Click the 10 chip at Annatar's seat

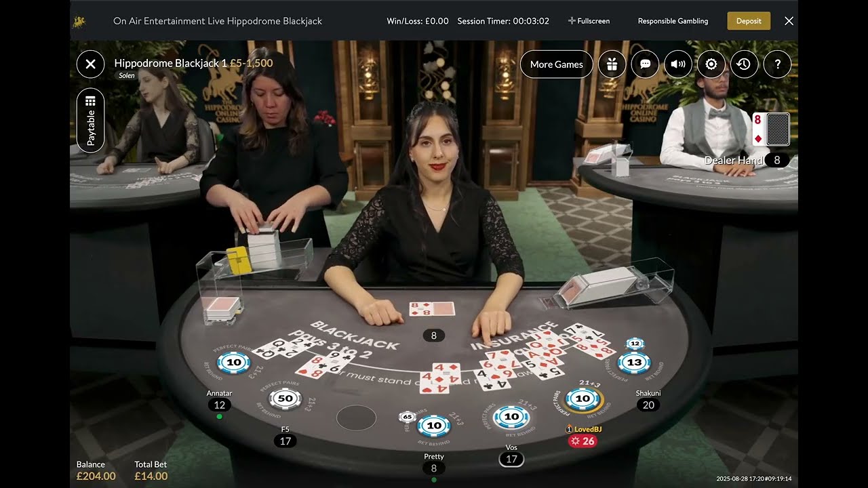[234, 363]
